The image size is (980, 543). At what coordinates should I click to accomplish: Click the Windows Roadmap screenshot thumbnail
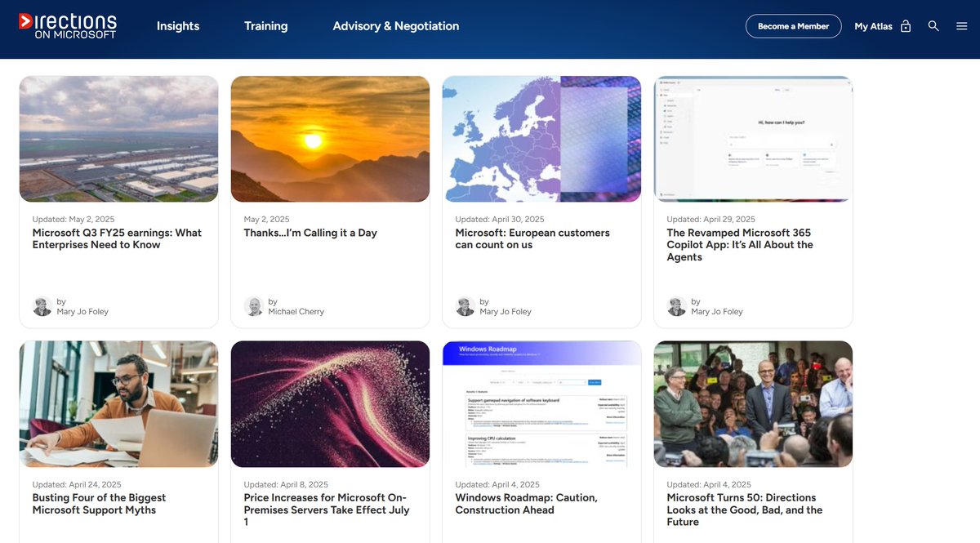[541, 404]
